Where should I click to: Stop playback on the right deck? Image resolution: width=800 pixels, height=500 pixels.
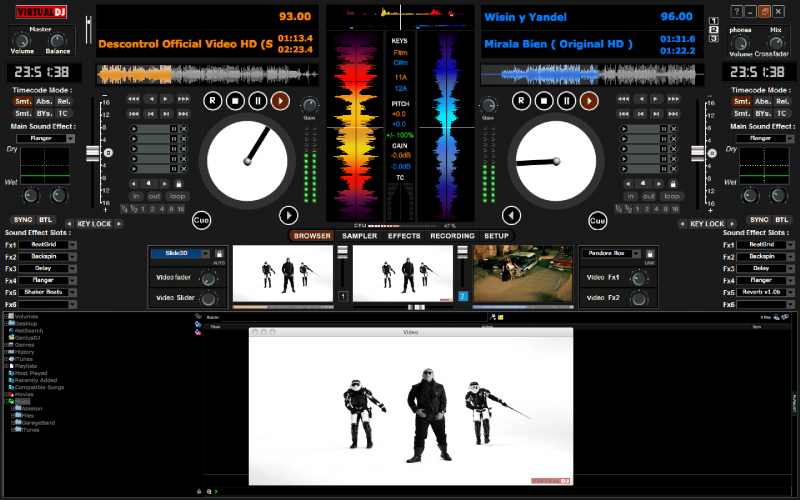(x=544, y=101)
